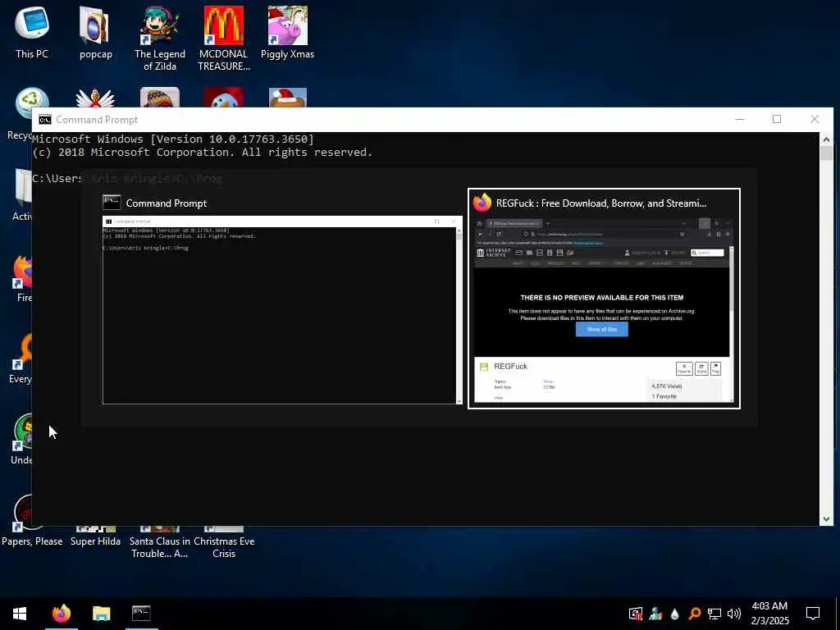Image resolution: width=840 pixels, height=630 pixels.
Task: Select the Recycle Bin desktop icon
Action: (20, 113)
